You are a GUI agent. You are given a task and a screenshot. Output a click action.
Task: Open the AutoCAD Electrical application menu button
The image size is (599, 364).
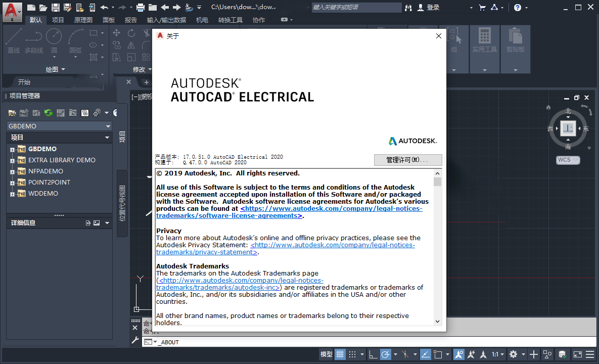click(x=12, y=12)
